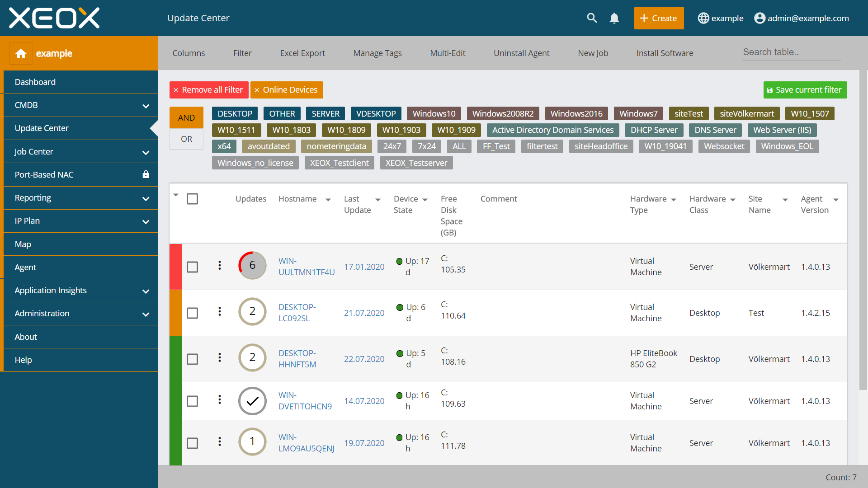Open the Hardware Type column dropdown
868x488 pixels.
pos(674,200)
